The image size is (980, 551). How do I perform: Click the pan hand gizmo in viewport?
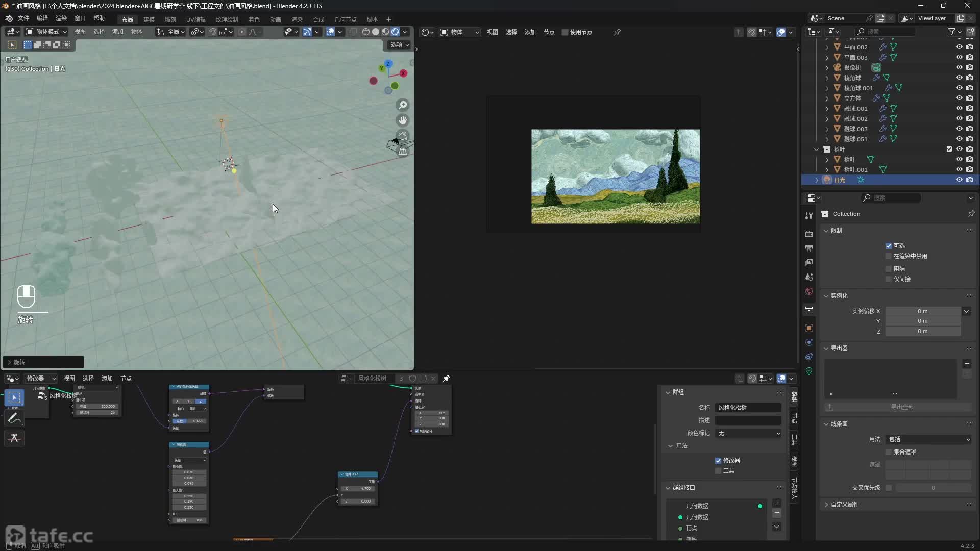[403, 120]
